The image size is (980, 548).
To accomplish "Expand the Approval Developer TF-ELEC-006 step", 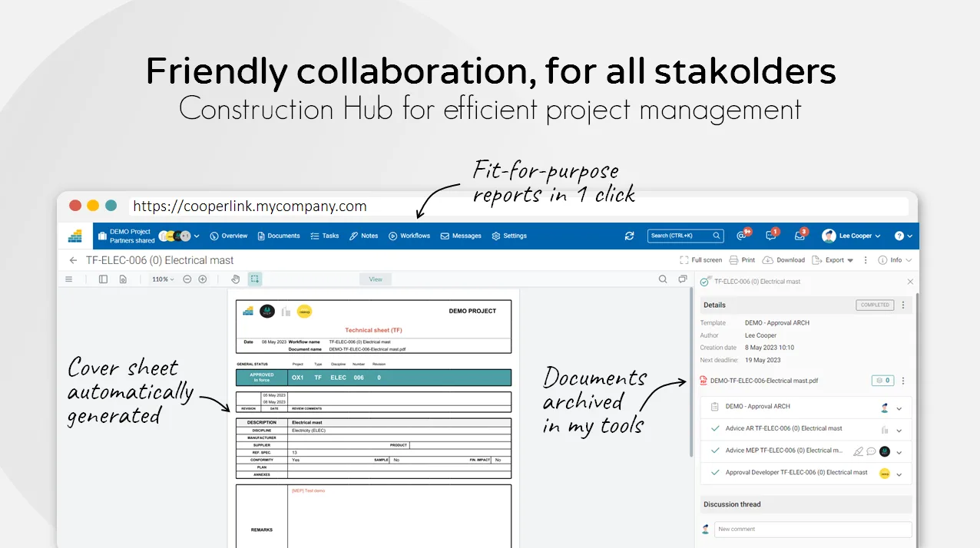I will coord(899,474).
